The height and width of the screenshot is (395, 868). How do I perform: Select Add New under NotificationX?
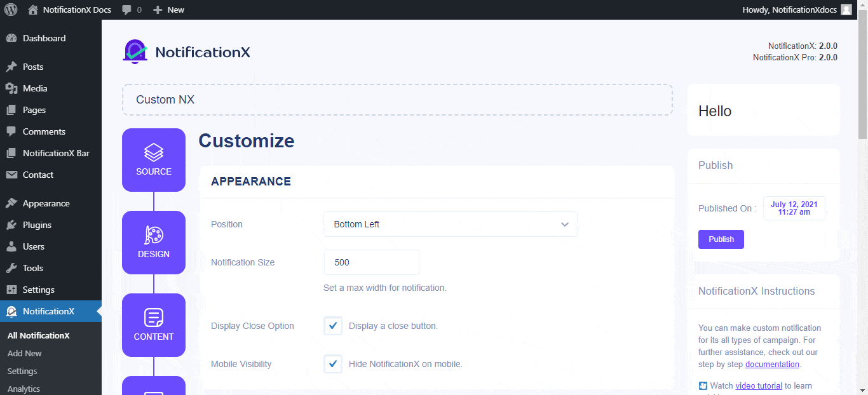click(x=25, y=353)
